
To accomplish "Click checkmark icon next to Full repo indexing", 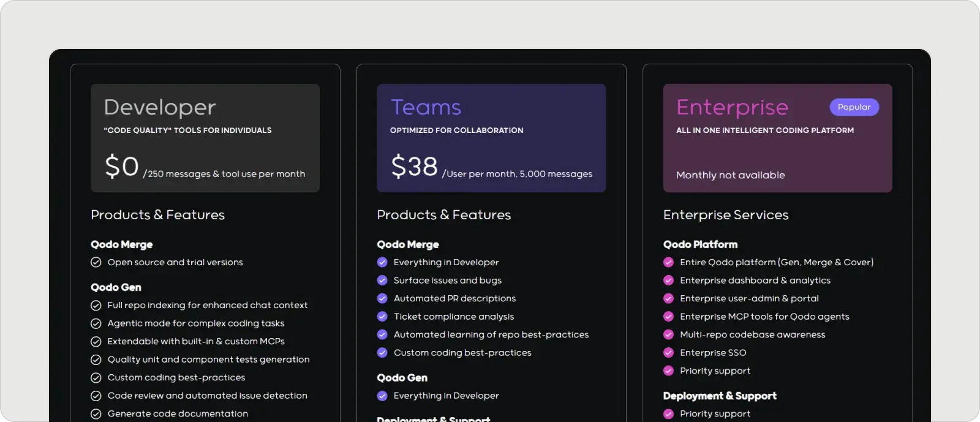I will (96, 305).
